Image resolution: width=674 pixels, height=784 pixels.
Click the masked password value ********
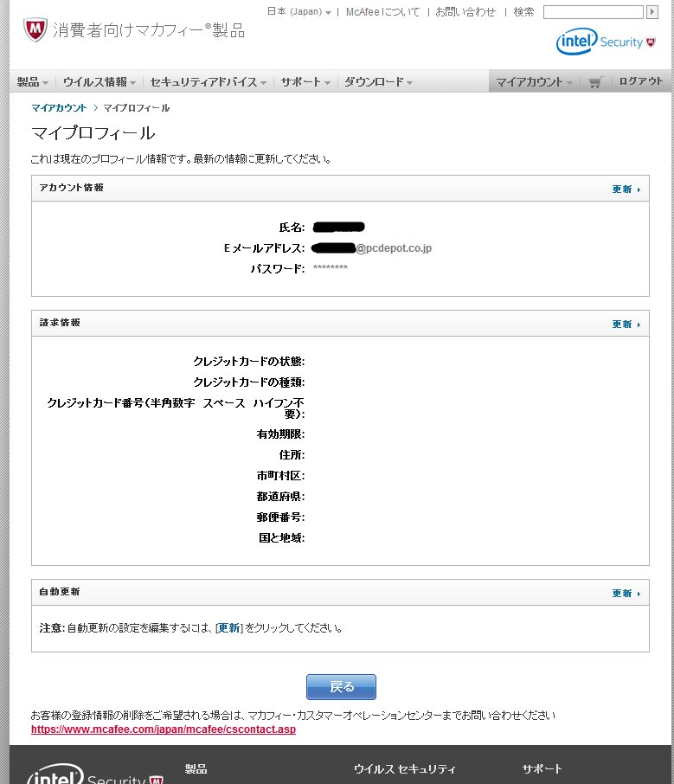tap(330, 267)
